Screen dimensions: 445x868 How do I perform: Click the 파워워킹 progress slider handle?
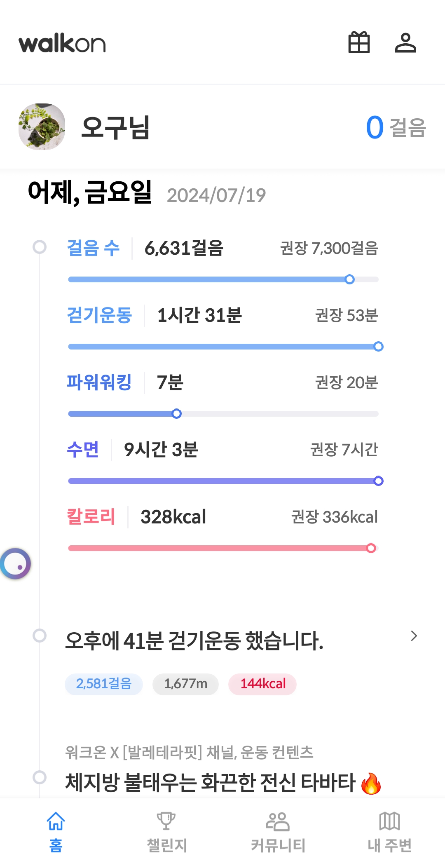pyautogui.click(x=176, y=414)
